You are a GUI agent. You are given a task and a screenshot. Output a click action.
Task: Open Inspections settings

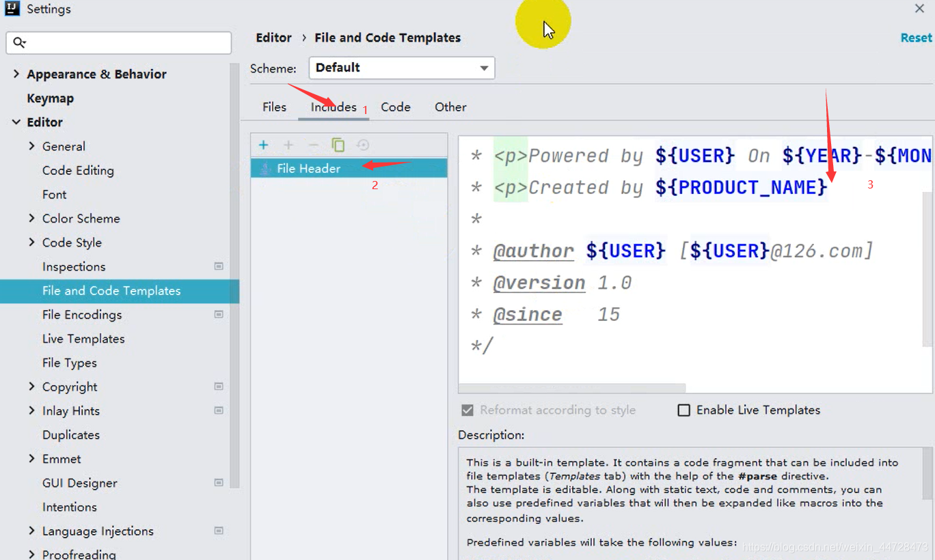tap(74, 266)
